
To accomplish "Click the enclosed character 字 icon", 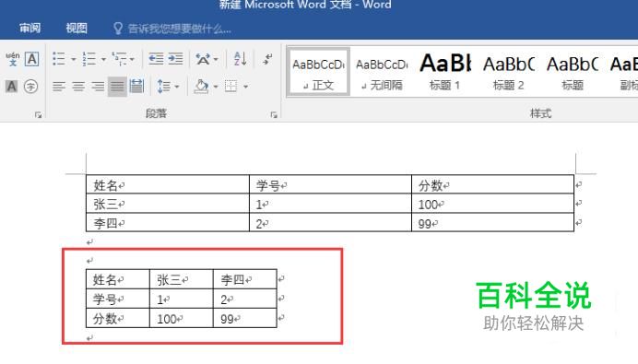I will pyautogui.click(x=31, y=87).
